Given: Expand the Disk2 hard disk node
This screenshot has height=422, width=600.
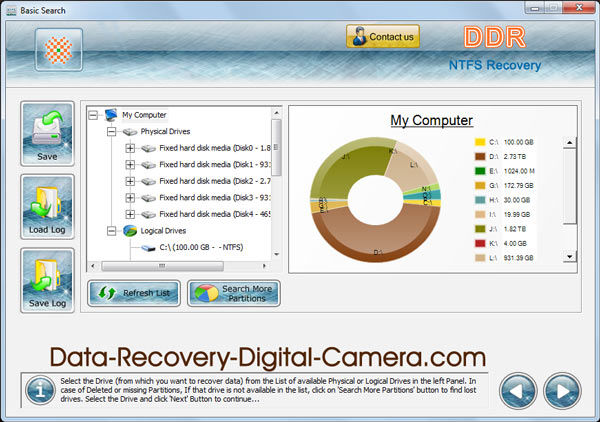Looking at the screenshot, I should pyautogui.click(x=130, y=181).
